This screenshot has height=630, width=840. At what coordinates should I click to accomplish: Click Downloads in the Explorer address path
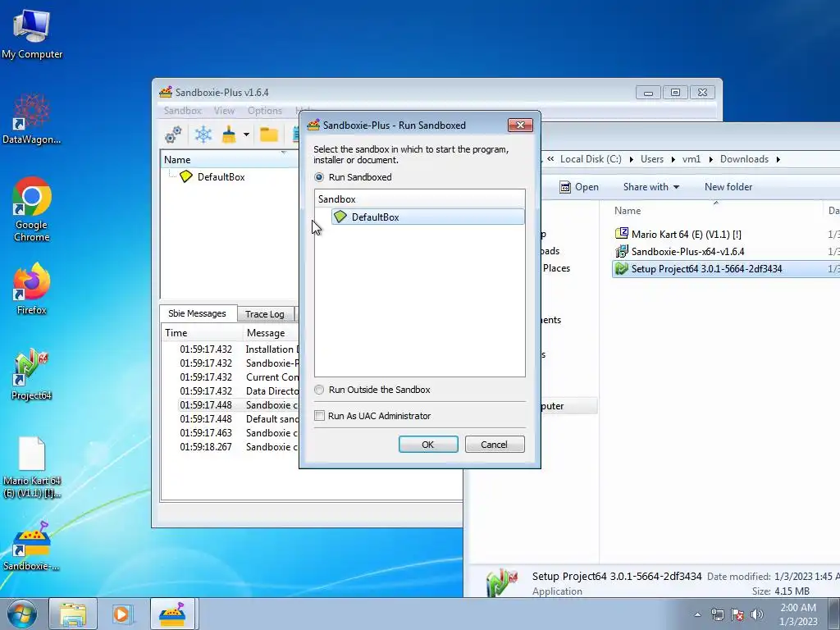744,159
